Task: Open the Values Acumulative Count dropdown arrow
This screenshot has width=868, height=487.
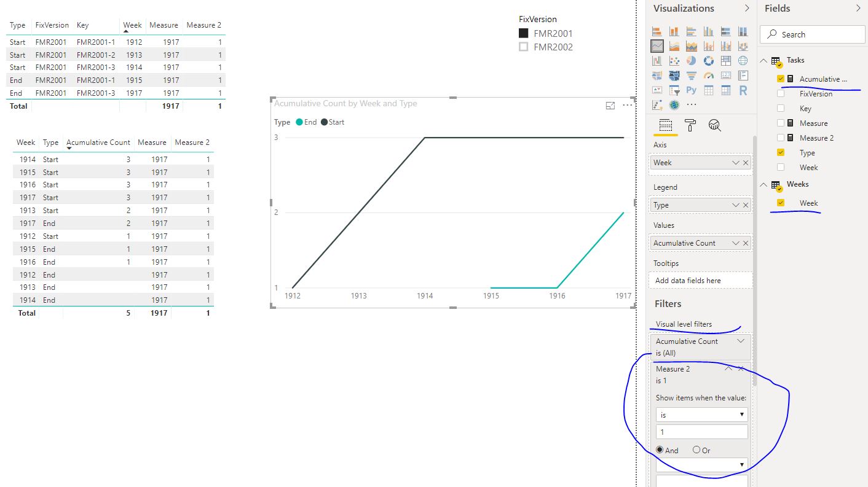Action: click(736, 243)
